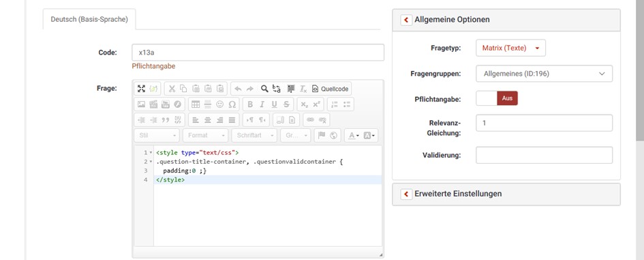Click the Increase Indent icon

click(x=153, y=119)
